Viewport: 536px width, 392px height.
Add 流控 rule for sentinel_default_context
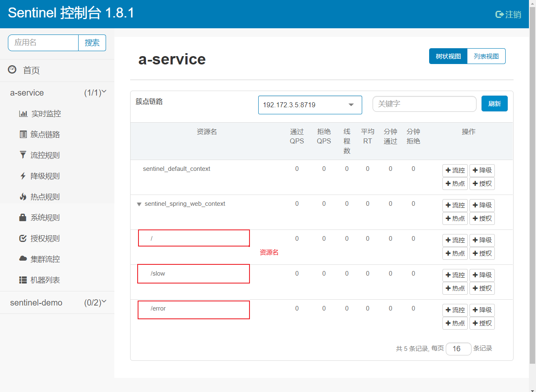455,170
